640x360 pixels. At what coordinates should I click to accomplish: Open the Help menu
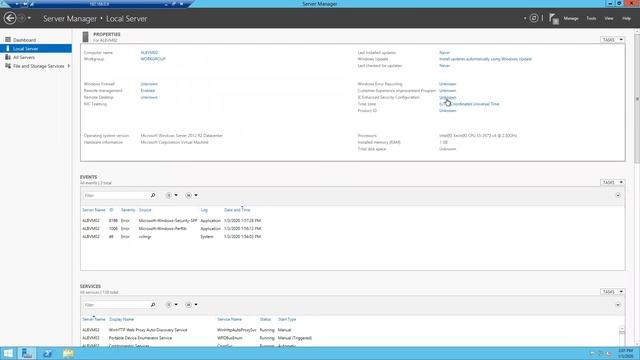pyautogui.click(x=627, y=18)
